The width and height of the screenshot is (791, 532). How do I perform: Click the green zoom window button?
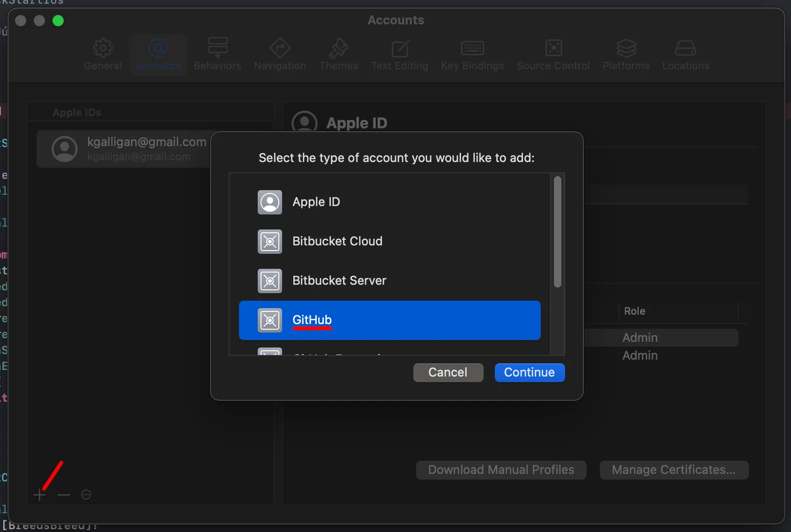coord(58,21)
